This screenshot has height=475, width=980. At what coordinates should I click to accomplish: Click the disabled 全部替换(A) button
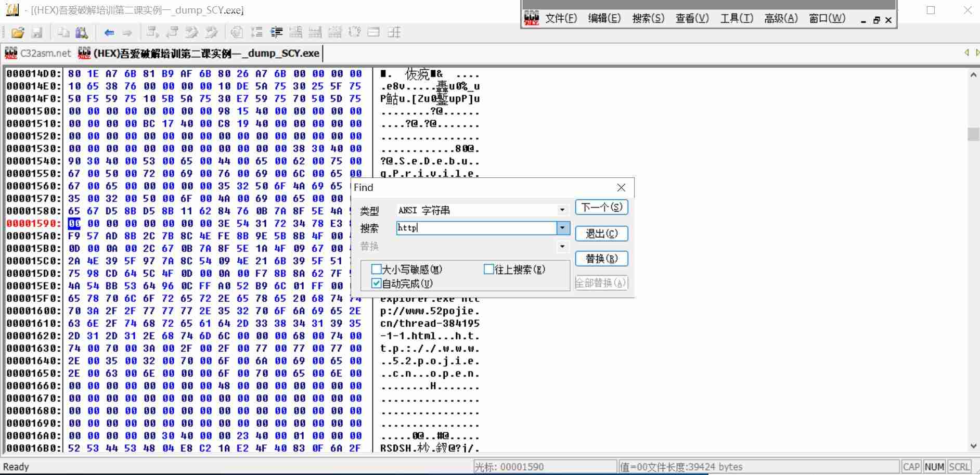[x=601, y=283]
